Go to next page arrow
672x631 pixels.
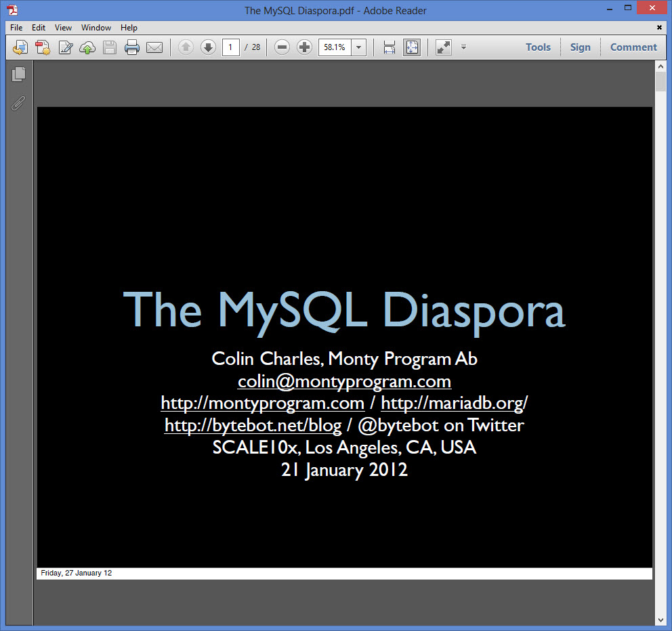tap(208, 47)
